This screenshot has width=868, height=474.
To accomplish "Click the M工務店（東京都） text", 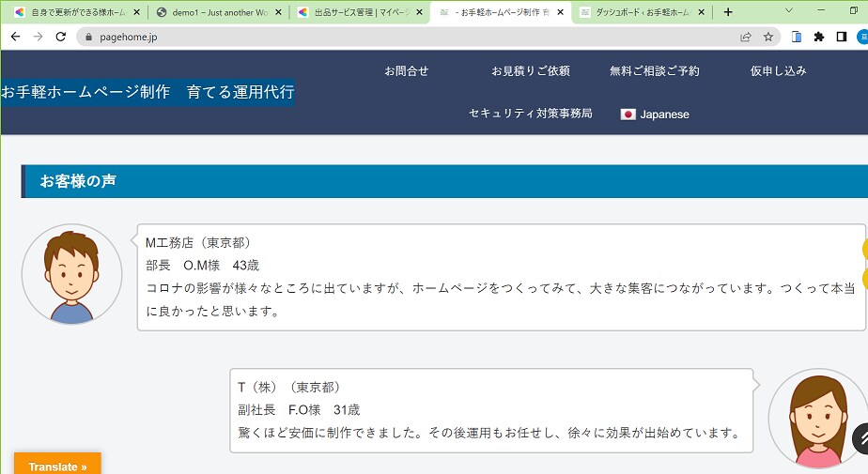I will tap(199, 243).
